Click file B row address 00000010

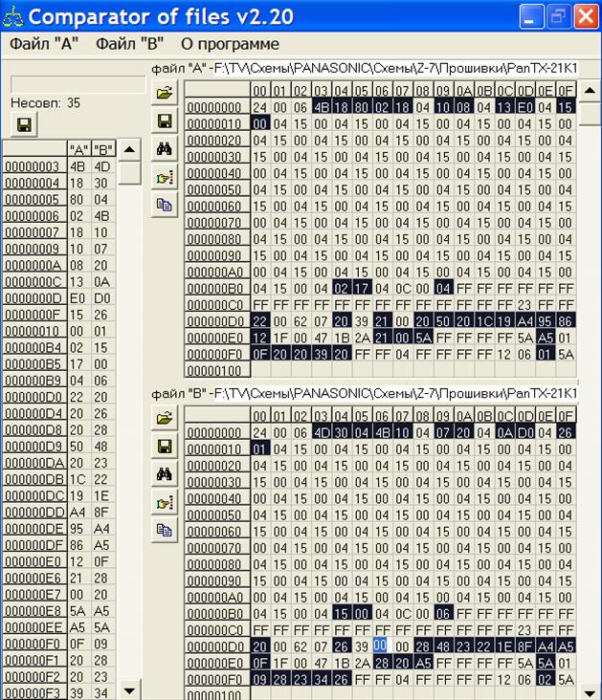216,449
